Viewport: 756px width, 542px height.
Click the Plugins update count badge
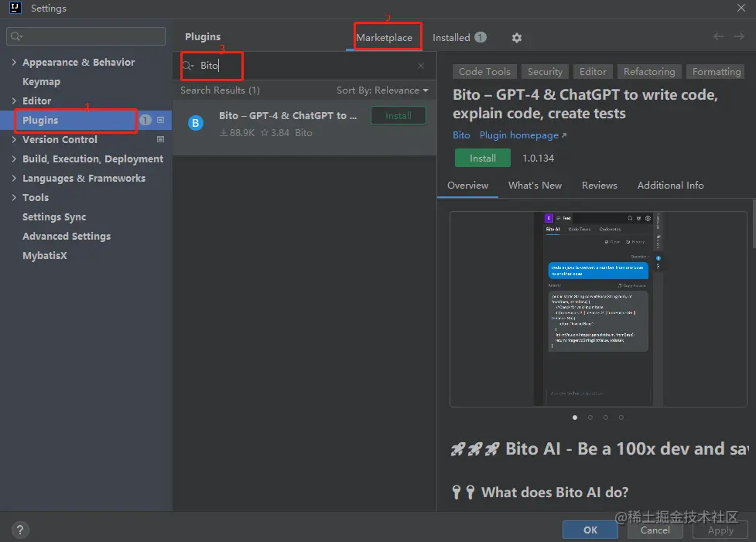pyautogui.click(x=145, y=120)
